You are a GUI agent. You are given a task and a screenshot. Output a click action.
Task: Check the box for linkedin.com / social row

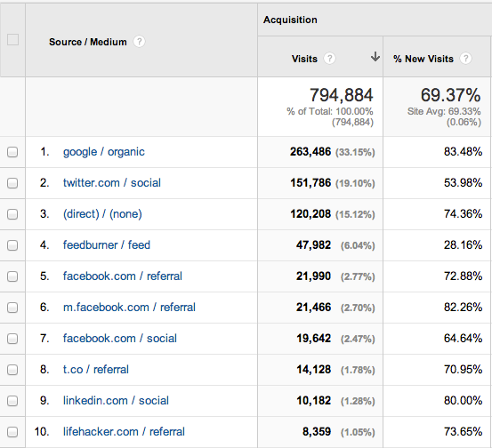(x=12, y=401)
